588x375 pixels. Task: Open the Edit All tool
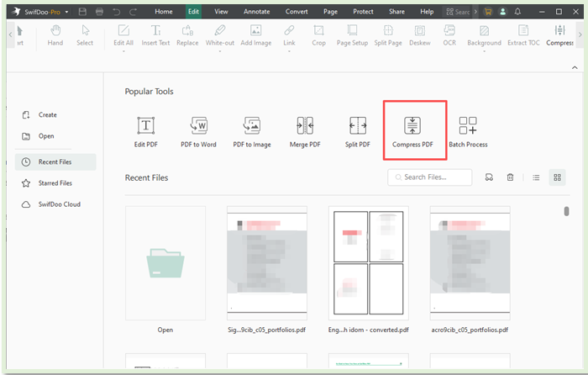pos(123,35)
